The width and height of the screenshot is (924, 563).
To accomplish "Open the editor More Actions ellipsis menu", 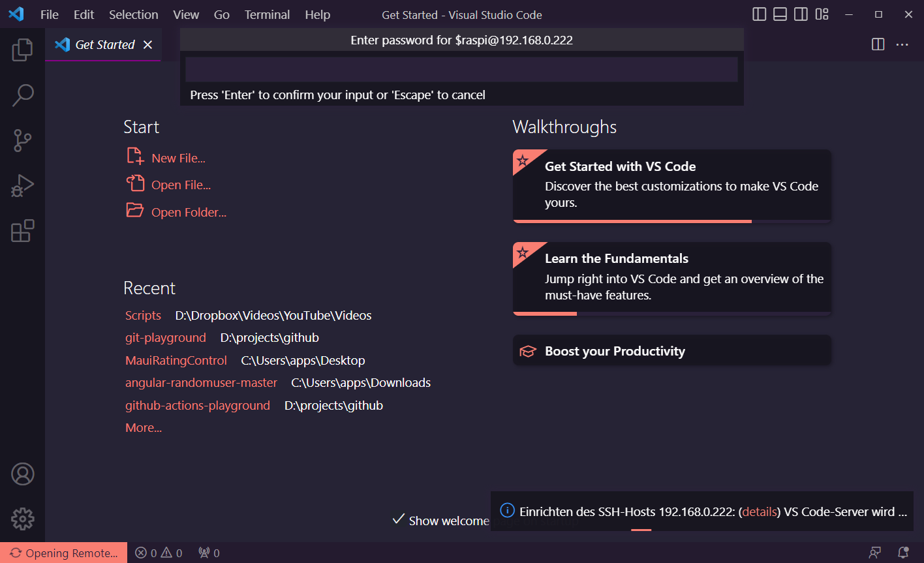I will pos(902,44).
